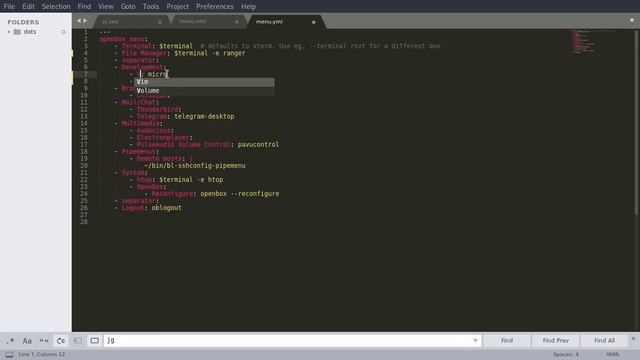The width and height of the screenshot is (640, 360).
Task: Click line number 26 in gutter
Action: coord(84,208)
